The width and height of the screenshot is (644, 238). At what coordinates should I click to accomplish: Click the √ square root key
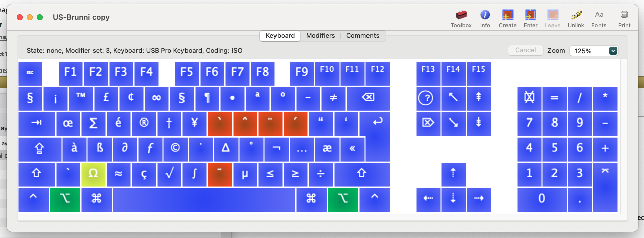(169, 175)
